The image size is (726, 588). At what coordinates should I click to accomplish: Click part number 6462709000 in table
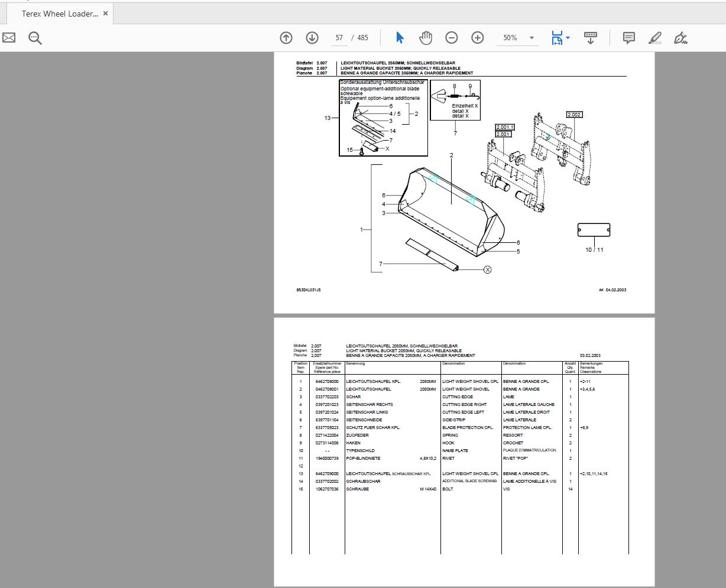pyautogui.click(x=327, y=474)
